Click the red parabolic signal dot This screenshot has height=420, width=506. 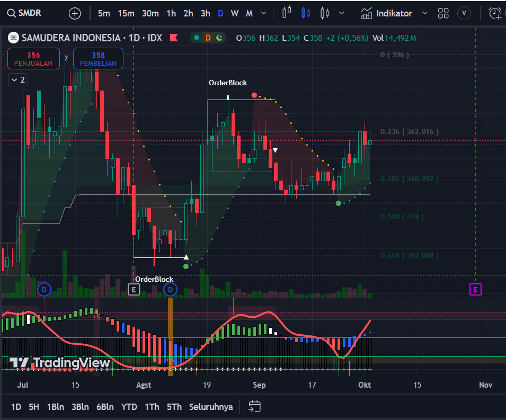tap(254, 95)
